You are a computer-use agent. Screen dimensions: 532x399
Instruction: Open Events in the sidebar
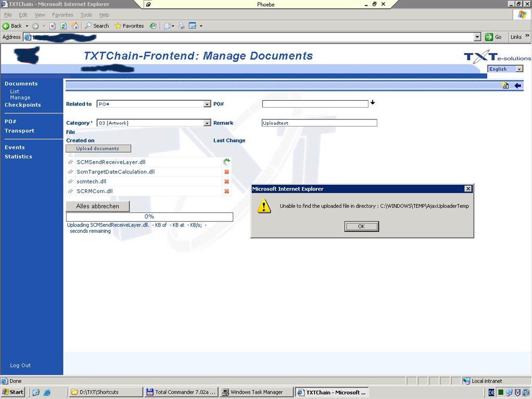coord(15,147)
